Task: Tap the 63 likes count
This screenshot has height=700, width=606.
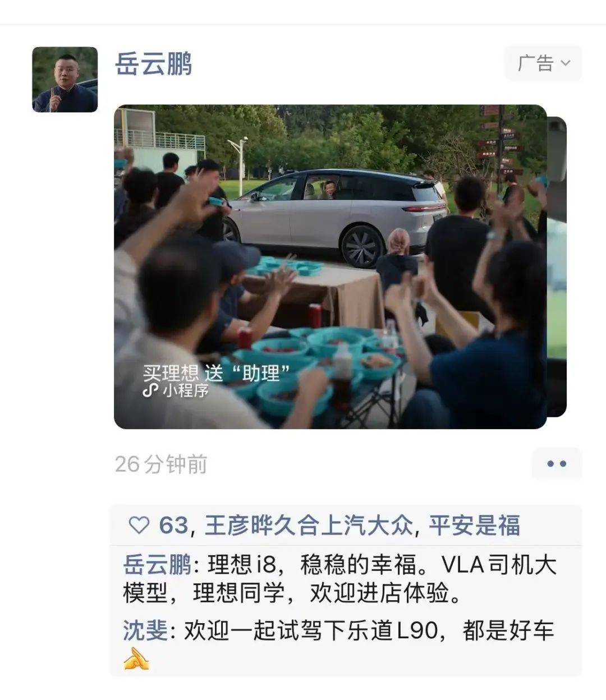Action: [x=173, y=526]
